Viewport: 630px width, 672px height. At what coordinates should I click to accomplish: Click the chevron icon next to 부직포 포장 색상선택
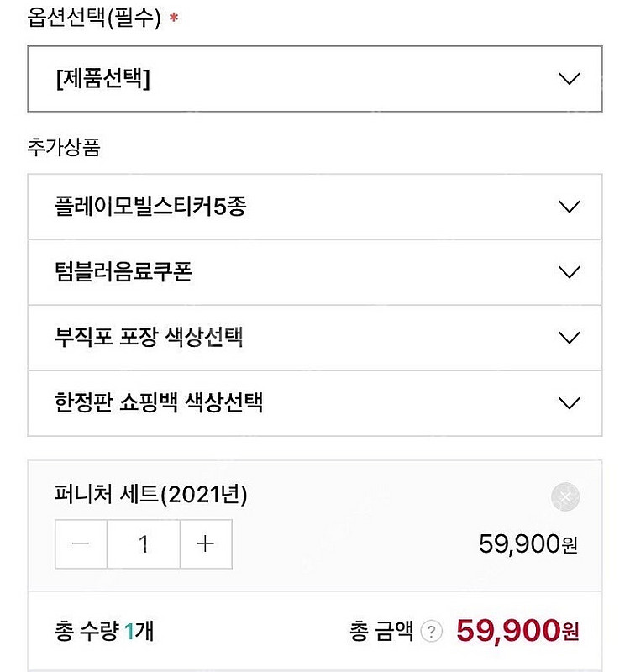click(569, 338)
